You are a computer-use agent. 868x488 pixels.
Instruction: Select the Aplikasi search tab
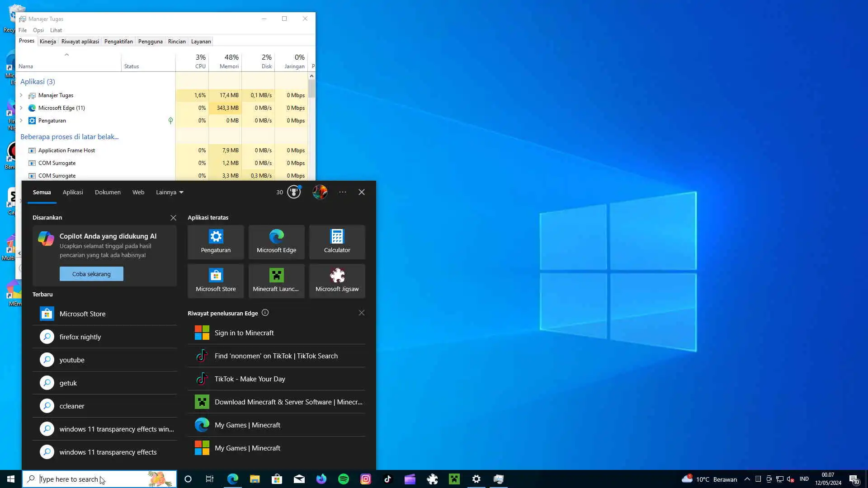(73, 192)
